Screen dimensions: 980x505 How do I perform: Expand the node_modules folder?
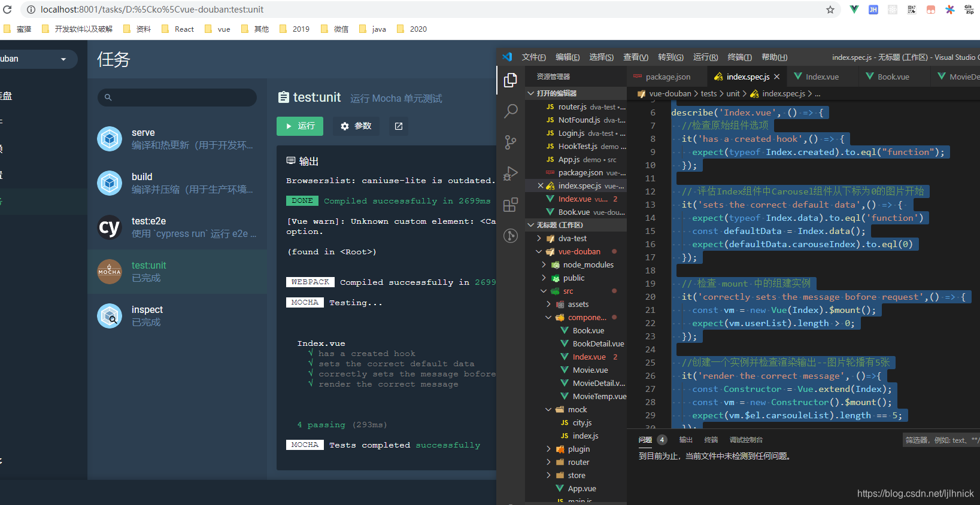[544, 264]
